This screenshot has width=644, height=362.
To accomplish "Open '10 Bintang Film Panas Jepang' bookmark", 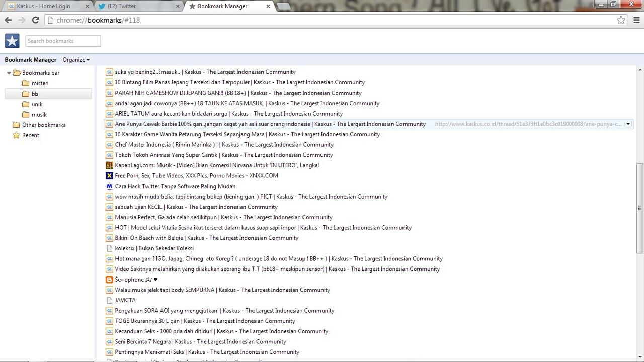I will tap(240, 82).
